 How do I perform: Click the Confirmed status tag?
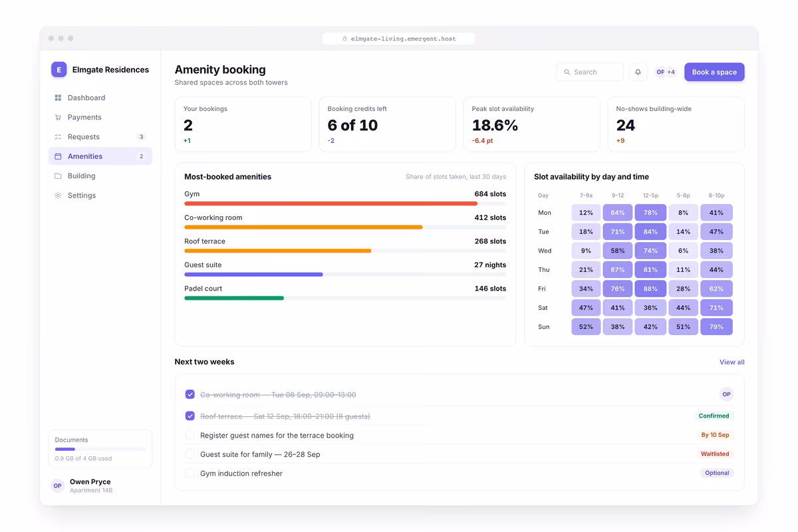coord(714,416)
